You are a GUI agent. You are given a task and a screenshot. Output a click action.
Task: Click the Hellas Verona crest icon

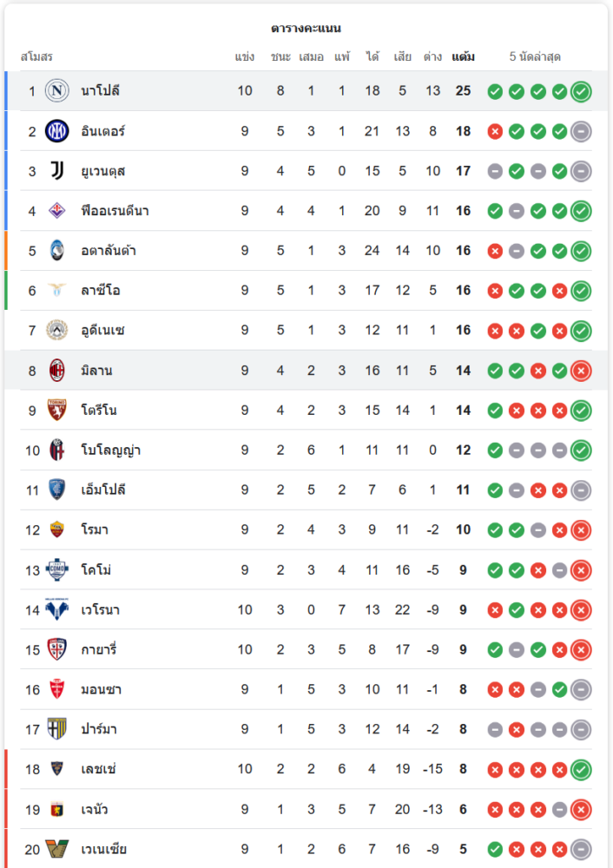tap(57, 609)
